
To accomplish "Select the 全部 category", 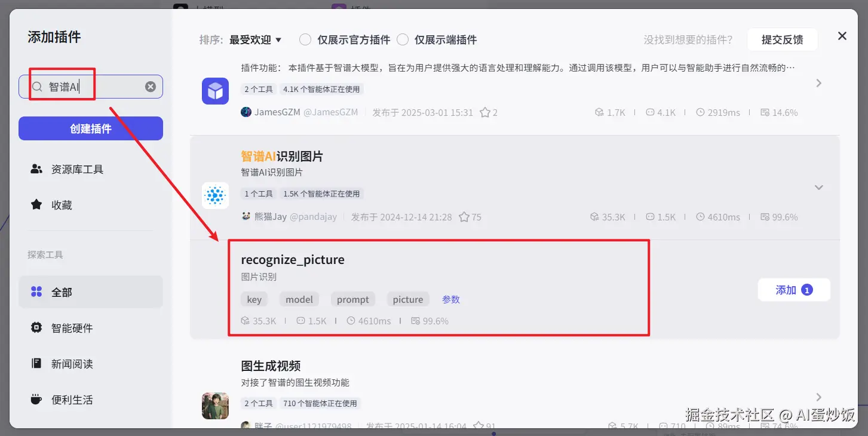I will (91, 292).
